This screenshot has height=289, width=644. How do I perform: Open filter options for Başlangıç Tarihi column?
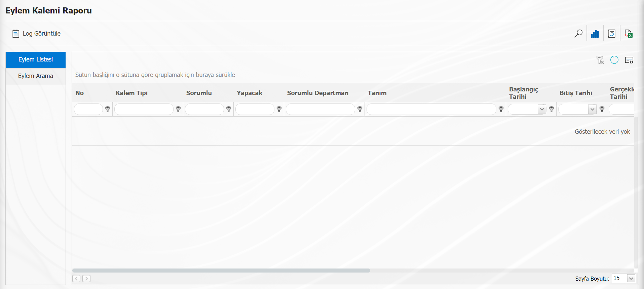[552, 109]
